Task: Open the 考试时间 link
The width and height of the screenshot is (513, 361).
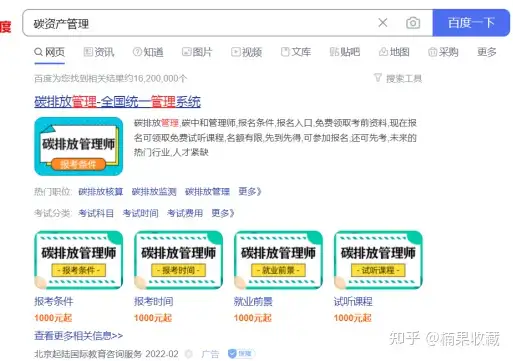Action: [x=140, y=213]
